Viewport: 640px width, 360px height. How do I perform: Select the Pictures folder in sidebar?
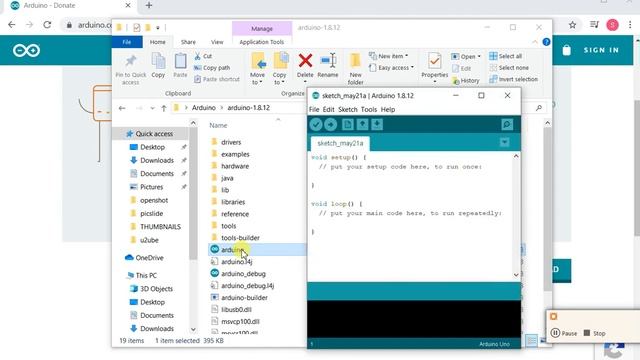pos(151,187)
